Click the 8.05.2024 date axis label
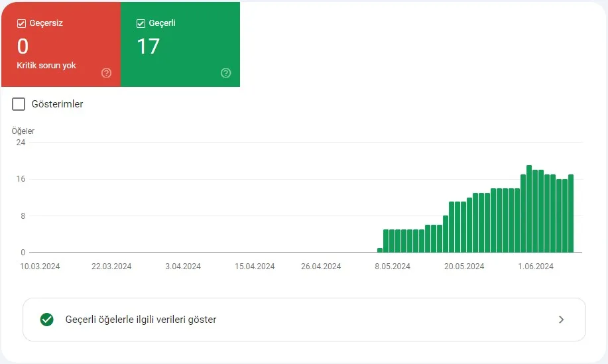The width and height of the screenshot is (608, 364). 393,267
